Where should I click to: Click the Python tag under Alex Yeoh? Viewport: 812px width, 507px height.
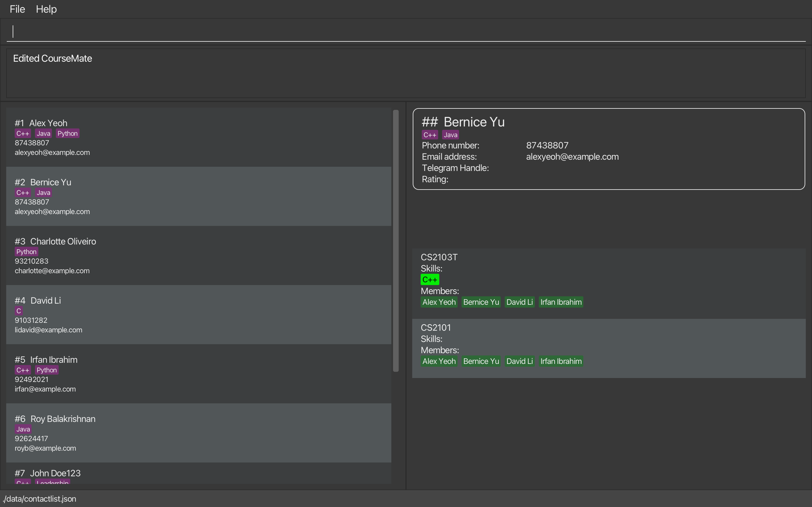pos(67,134)
